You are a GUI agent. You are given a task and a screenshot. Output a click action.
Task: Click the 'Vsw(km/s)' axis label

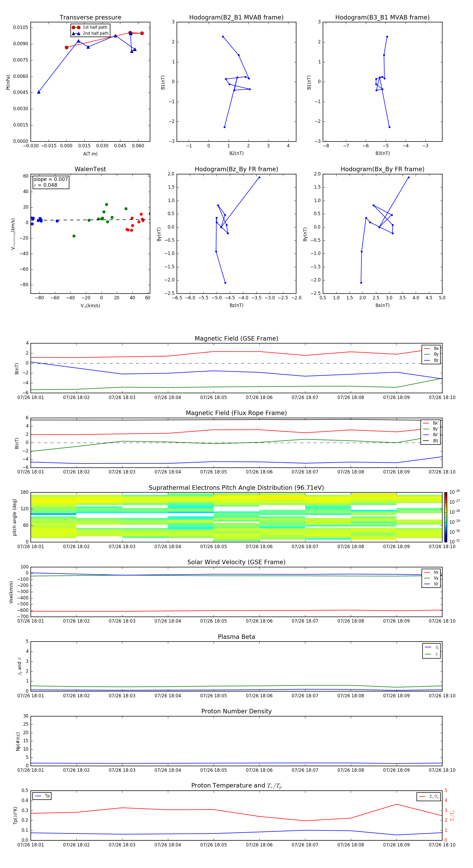point(11,592)
